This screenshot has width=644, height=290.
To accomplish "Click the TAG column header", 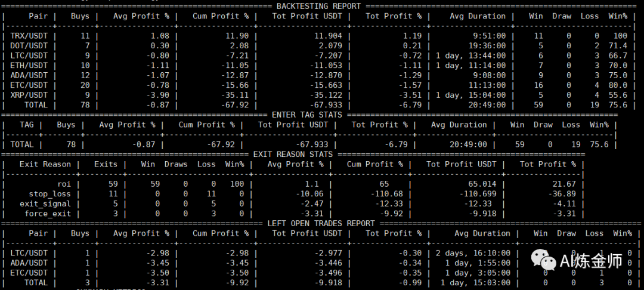I will click(27, 125).
